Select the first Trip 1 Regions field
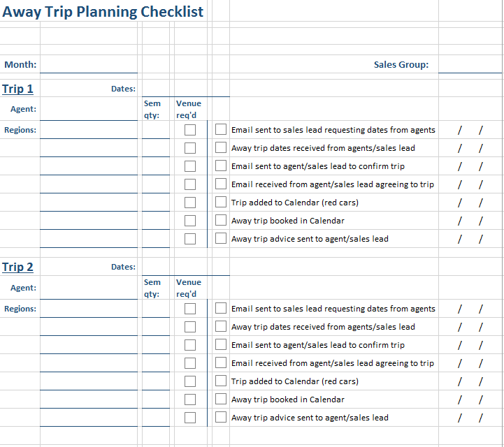 click(x=89, y=130)
